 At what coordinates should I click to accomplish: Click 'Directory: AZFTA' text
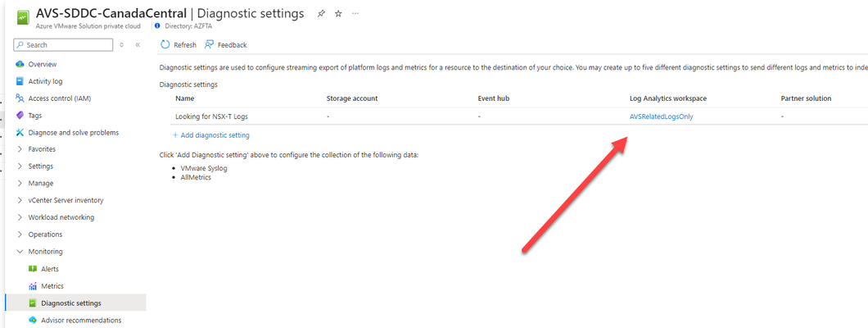click(188, 25)
